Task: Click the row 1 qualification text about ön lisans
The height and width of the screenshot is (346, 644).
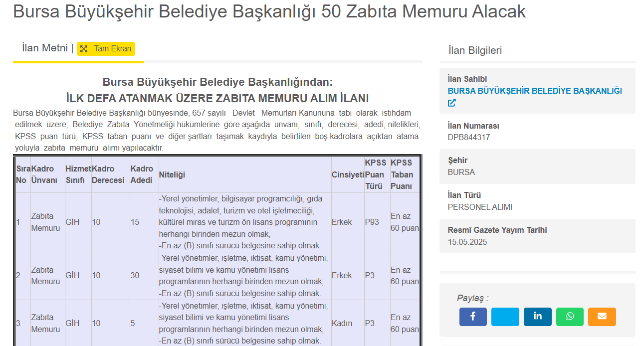Action: coord(244,222)
